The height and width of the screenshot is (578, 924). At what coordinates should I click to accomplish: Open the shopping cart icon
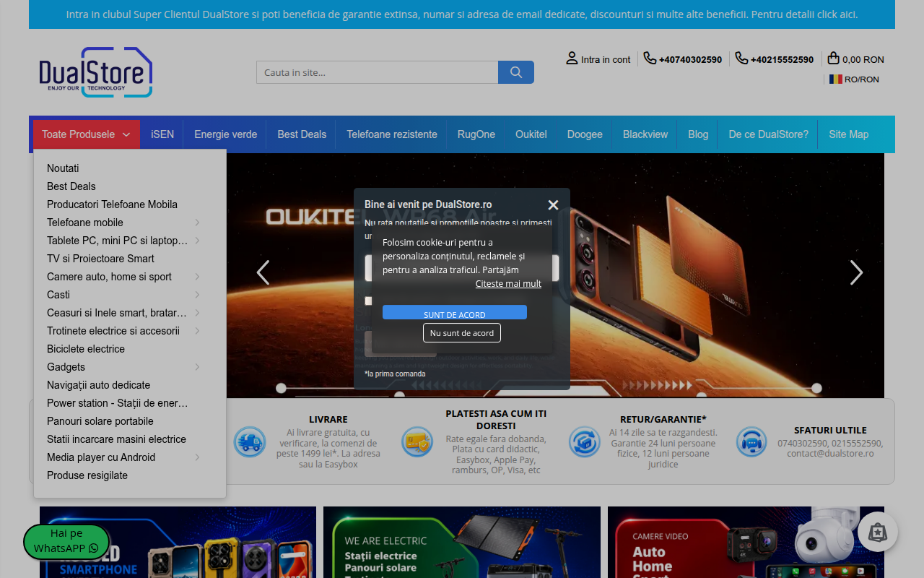(x=834, y=59)
